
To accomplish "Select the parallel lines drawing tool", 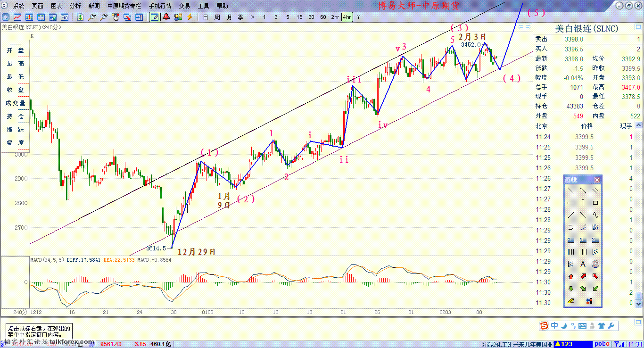I will click(x=595, y=191).
